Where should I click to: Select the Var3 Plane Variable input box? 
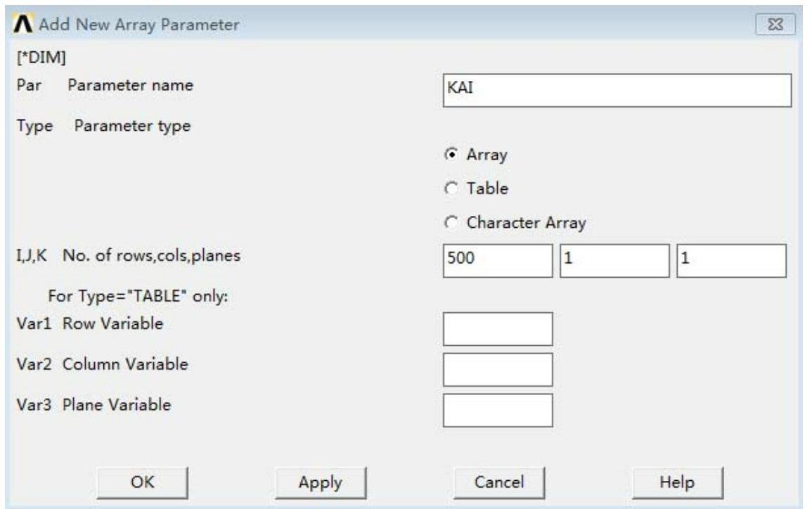point(498,411)
